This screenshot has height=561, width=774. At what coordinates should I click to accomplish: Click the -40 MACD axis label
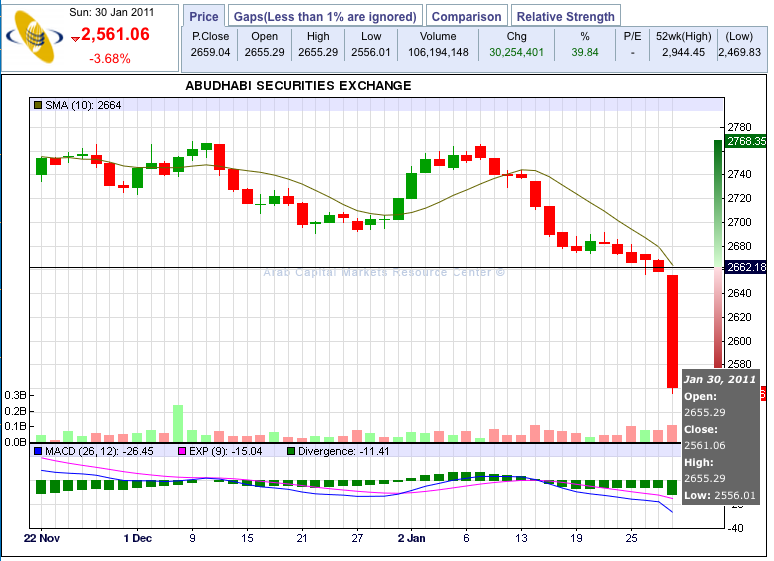(x=735, y=528)
